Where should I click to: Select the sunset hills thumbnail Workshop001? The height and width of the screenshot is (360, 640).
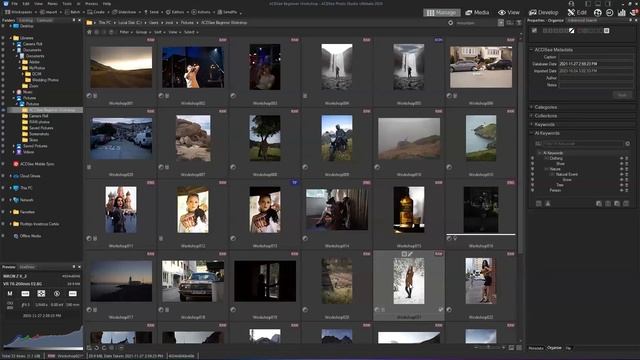(121, 67)
